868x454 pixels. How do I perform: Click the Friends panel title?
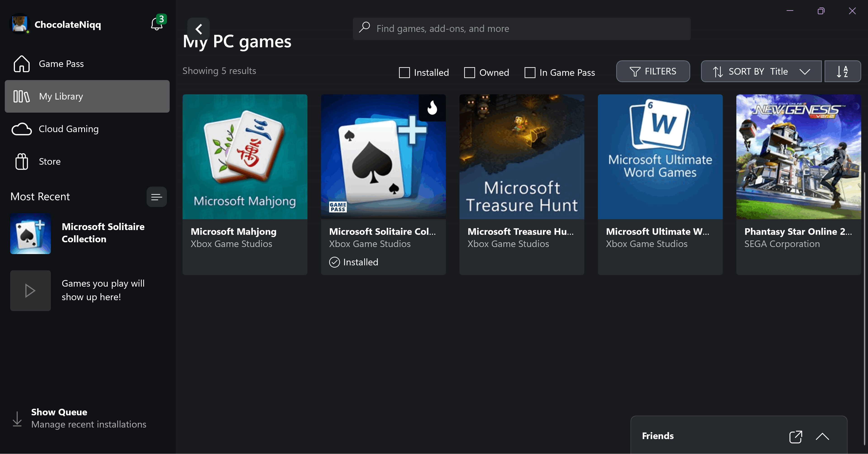[658, 436]
